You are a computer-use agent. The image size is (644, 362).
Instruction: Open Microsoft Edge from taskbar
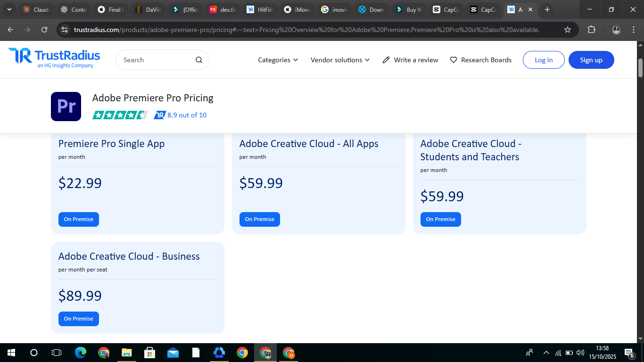(x=81, y=353)
